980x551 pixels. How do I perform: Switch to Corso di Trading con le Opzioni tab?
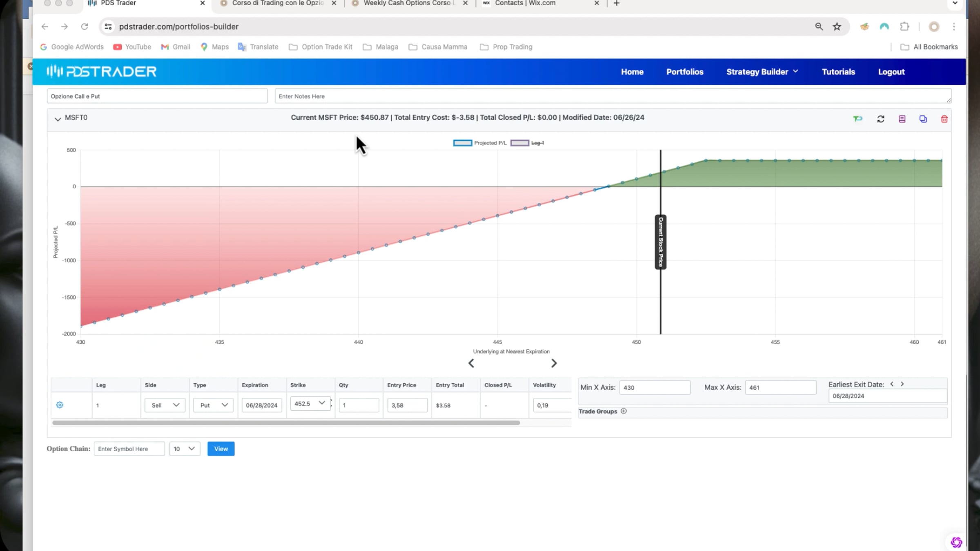[x=278, y=3]
